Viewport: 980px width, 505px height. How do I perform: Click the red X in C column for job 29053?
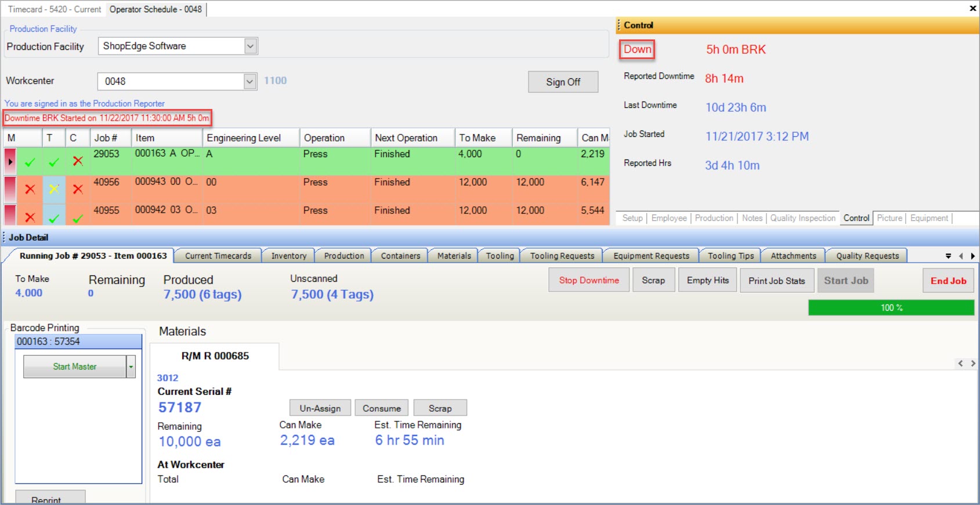78,161
